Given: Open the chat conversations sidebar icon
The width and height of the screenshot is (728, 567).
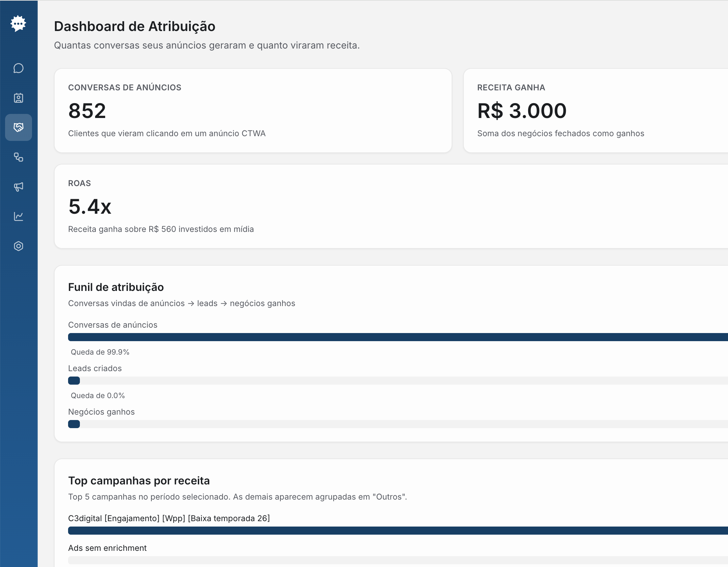Looking at the screenshot, I should [x=19, y=68].
